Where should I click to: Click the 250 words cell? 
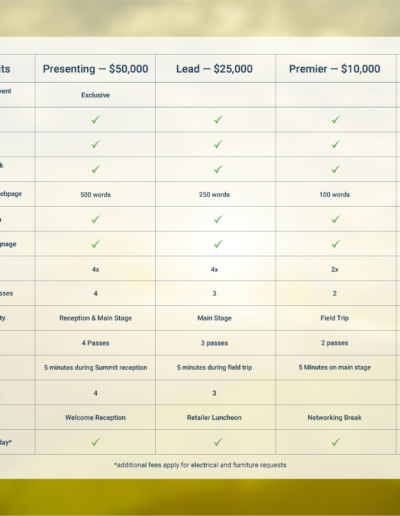(x=214, y=194)
